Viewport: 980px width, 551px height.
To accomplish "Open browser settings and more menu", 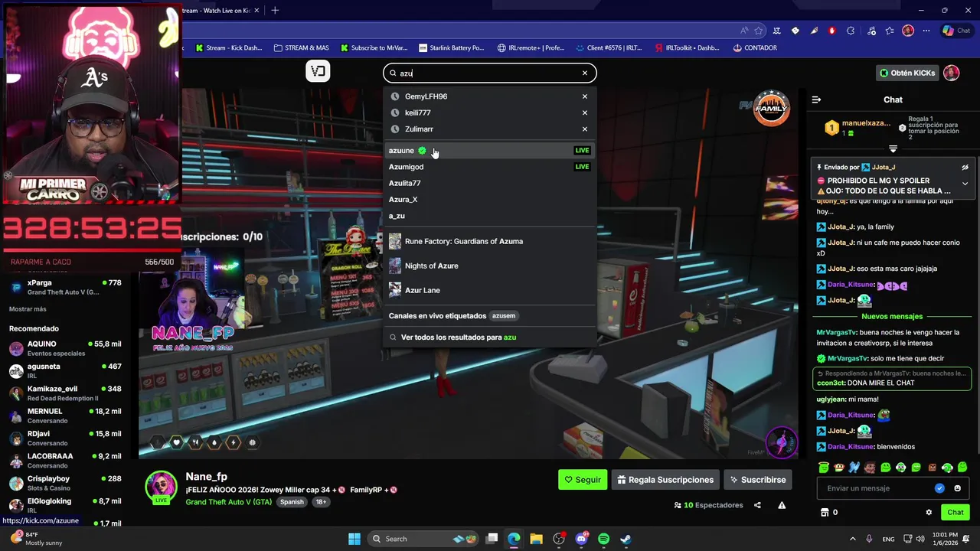I will [x=926, y=31].
